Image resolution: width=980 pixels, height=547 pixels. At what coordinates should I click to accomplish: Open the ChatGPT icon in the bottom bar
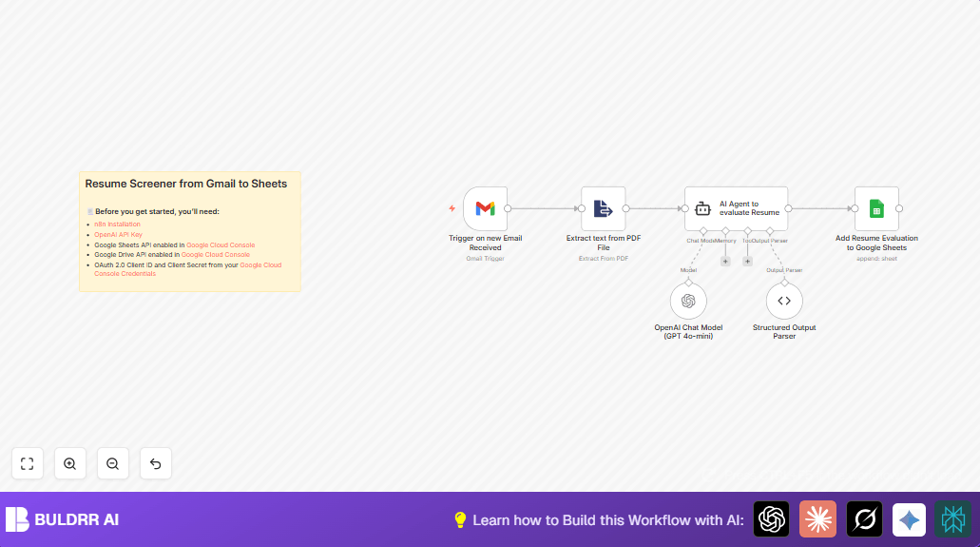click(x=771, y=518)
